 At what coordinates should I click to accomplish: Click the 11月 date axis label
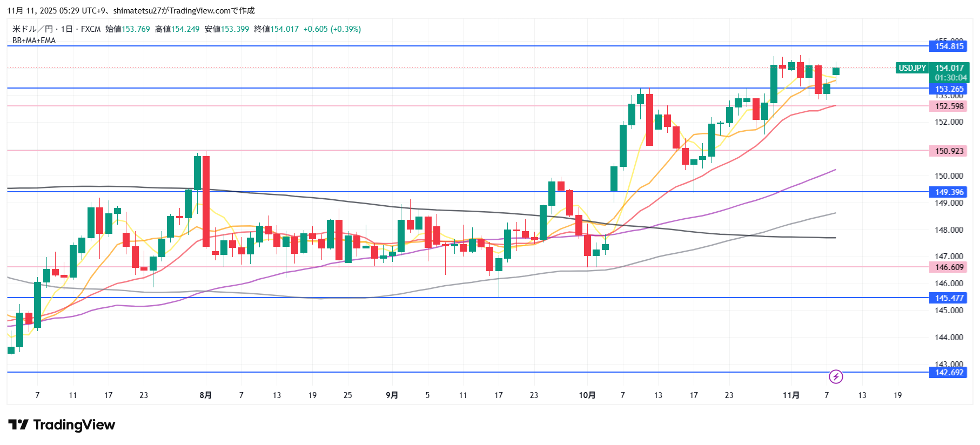(791, 395)
